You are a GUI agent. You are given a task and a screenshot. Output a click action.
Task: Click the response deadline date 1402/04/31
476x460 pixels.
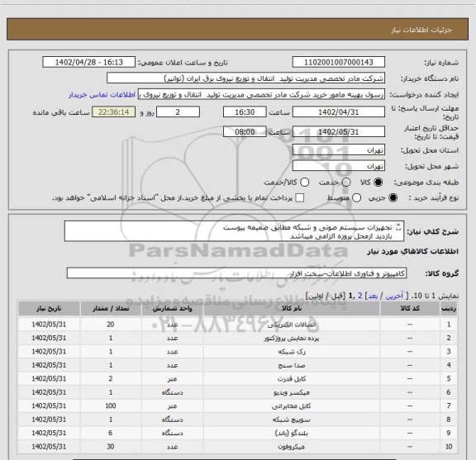pos(339,111)
